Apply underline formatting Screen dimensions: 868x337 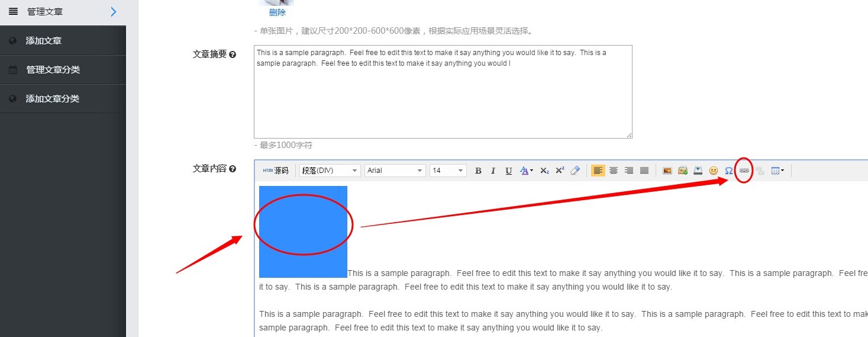(508, 171)
